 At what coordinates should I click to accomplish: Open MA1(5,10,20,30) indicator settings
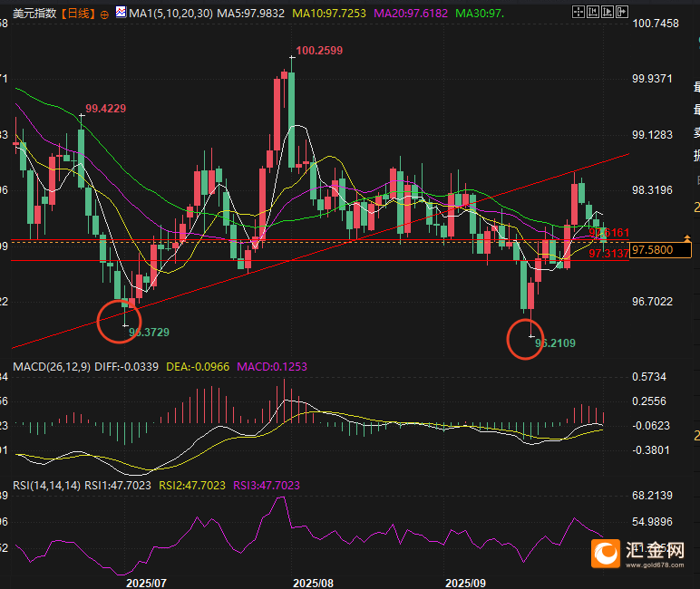point(171,14)
